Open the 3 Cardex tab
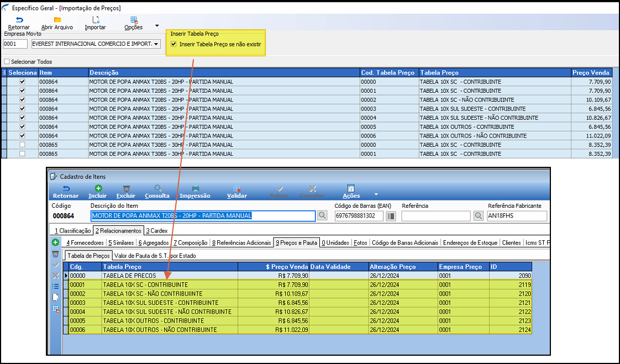Viewport: 620px width, 364px height. click(x=156, y=231)
